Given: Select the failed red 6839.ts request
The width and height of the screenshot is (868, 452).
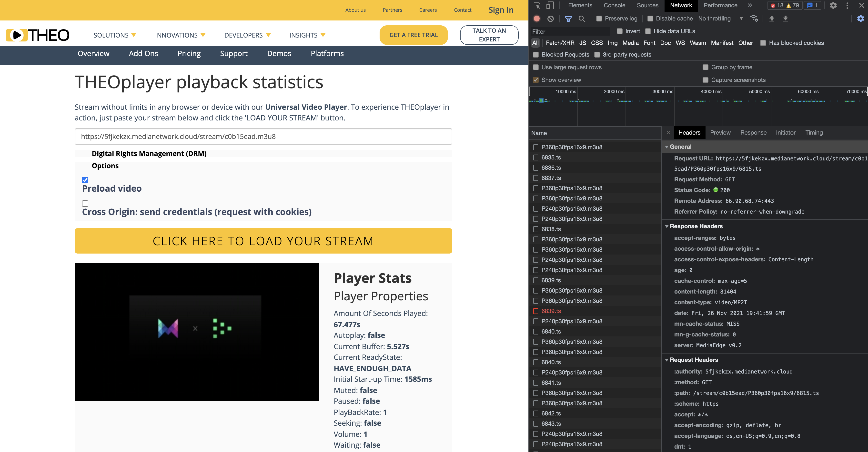Looking at the screenshot, I should (595, 311).
